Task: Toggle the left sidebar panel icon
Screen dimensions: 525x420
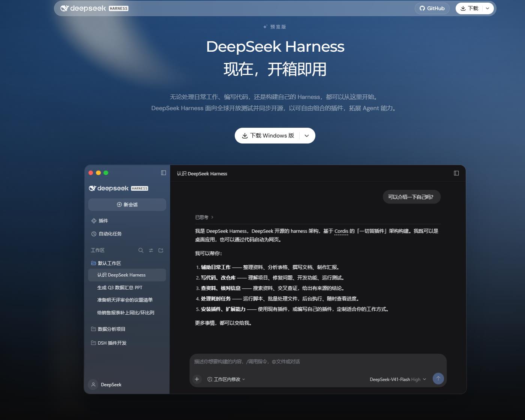Action: tap(163, 173)
